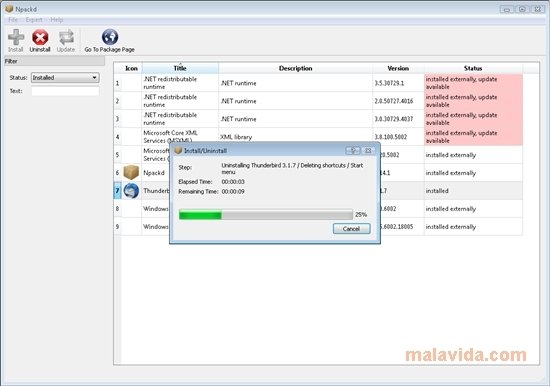Click the Icon column header
This screenshot has width=550, height=386.
[x=131, y=68]
